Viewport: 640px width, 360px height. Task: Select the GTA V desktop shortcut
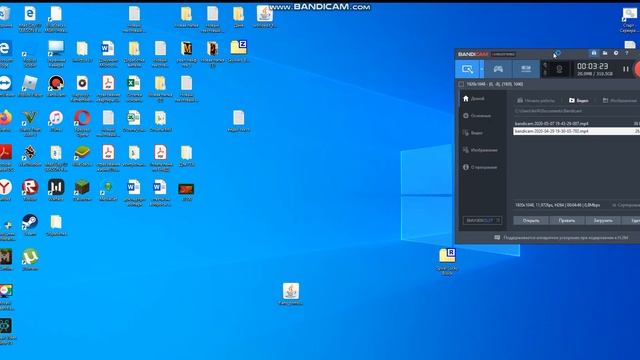[30, 122]
